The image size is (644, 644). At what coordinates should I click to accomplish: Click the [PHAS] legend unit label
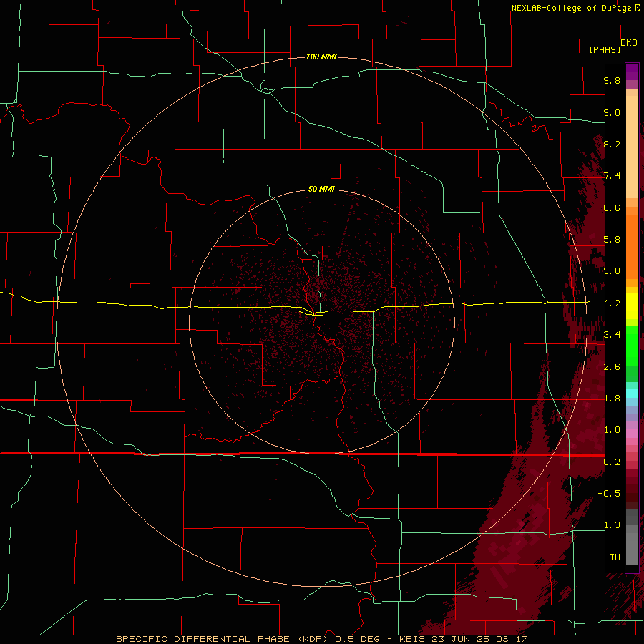(605, 49)
